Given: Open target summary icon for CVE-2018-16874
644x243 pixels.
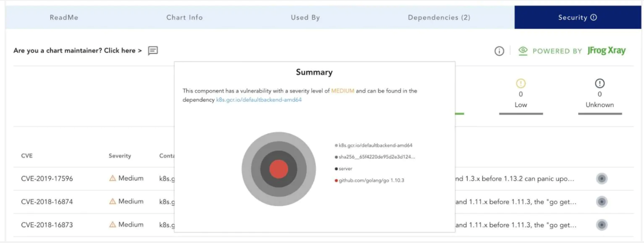Looking at the screenshot, I should [x=602, y=202].
